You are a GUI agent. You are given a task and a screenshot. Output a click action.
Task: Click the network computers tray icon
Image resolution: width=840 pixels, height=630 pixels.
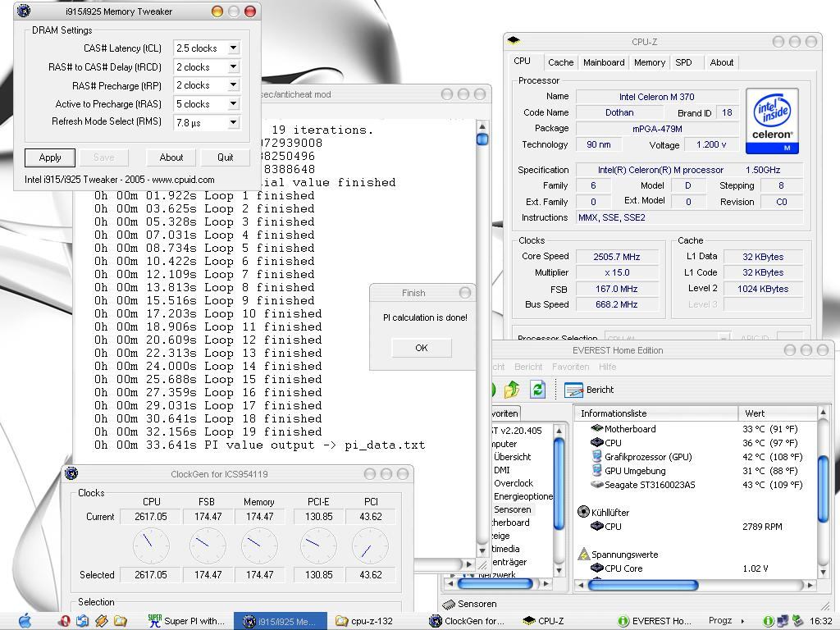(x=783, y=621)
